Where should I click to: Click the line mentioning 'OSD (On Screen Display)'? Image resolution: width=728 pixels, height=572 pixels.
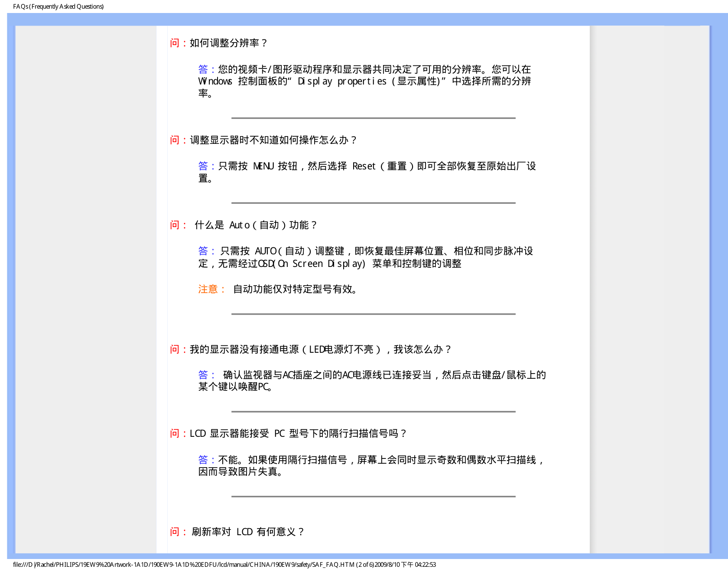click(330, 263)
